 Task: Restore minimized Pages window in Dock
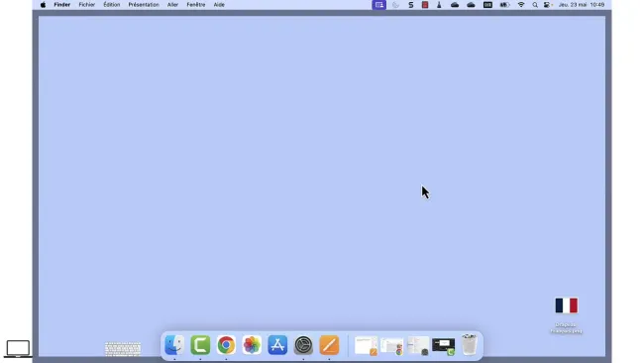(366, 346)
